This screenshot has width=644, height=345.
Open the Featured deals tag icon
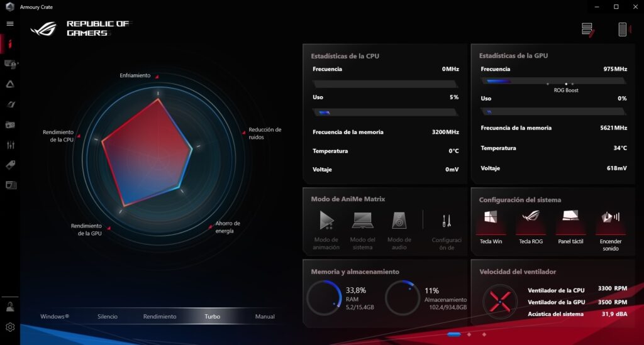click(10, 165)
